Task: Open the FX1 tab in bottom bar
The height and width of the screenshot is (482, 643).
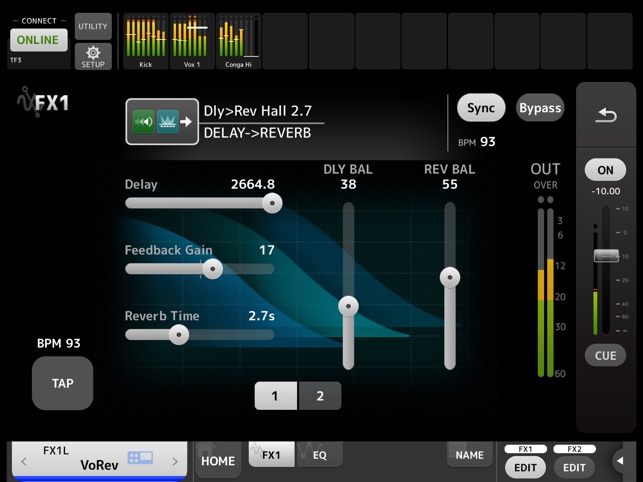Action: [x=271, y=455]
